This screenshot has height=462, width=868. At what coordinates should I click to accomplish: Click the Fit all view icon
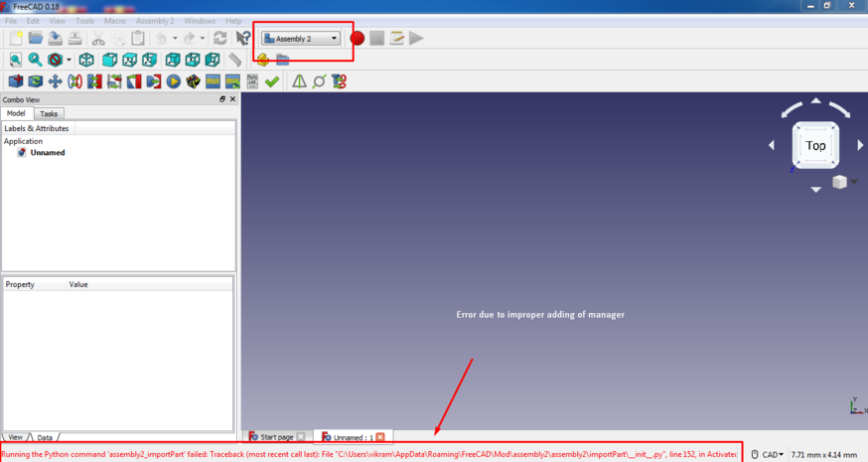point(16,60)
